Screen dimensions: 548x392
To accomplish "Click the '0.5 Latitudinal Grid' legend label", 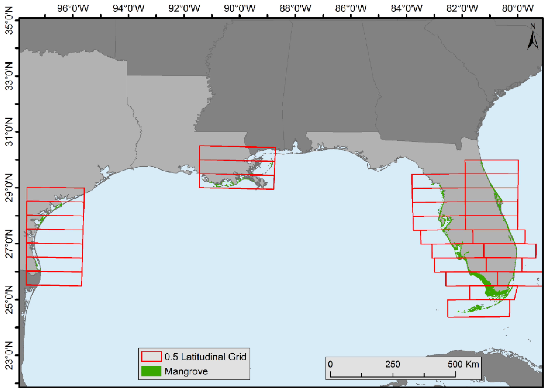I will pos(205,357).
